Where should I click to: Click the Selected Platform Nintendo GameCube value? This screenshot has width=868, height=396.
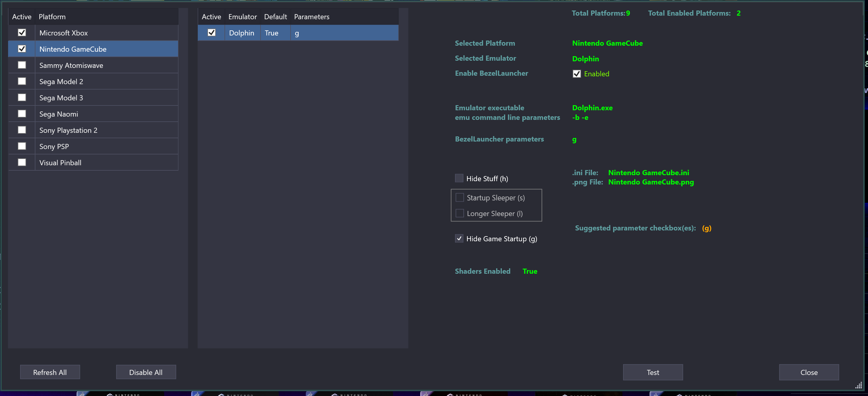point(607,43)
